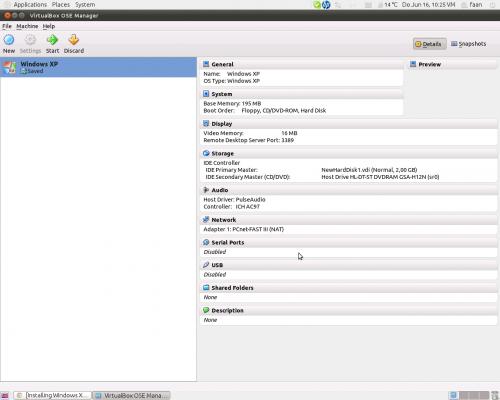Click the Start green arrow icon
The image size is (500, 400).
[x=52, y=40]
